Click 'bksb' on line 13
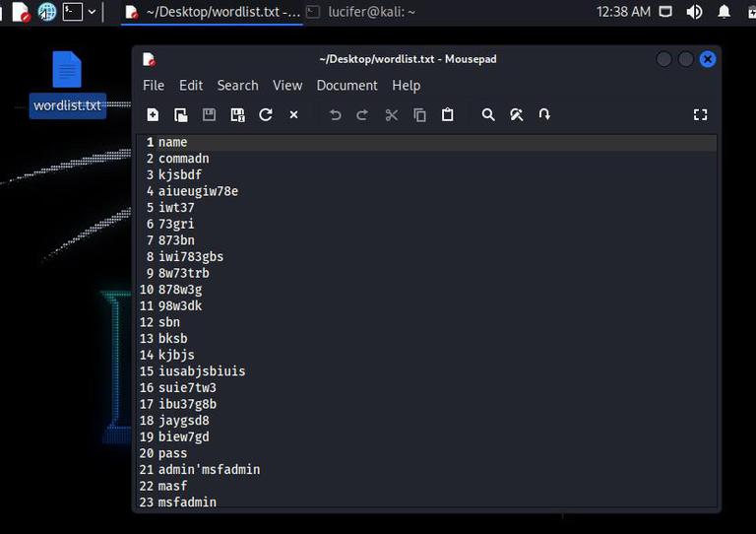 173,339
